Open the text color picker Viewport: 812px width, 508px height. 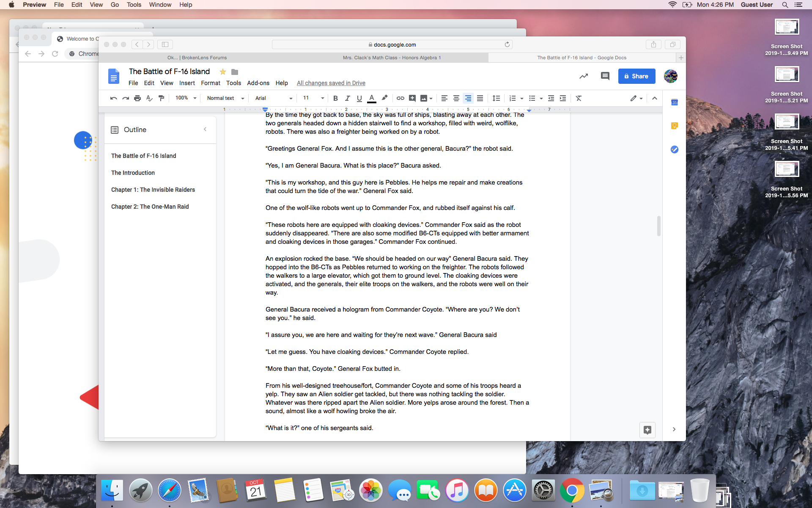pyautogui.click(x=372, y=98)
